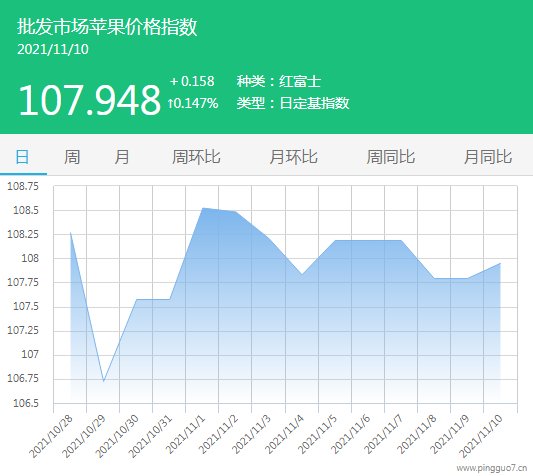533x476 pixels.
Task: Select the 日 daily tab
Action: (x=22, y=157)
